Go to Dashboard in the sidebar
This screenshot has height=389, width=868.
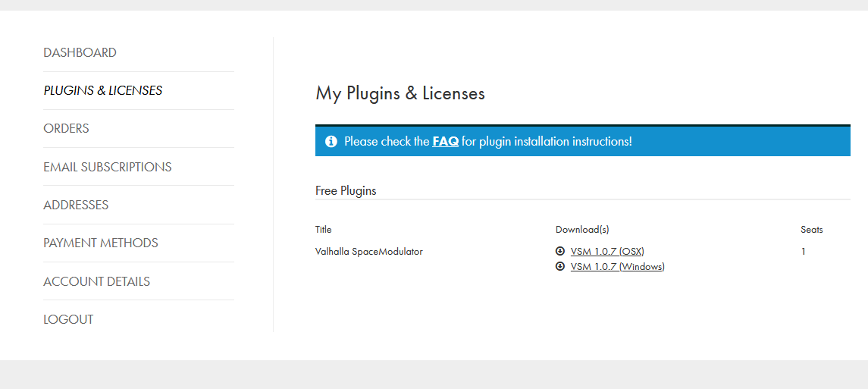[80, 52]
